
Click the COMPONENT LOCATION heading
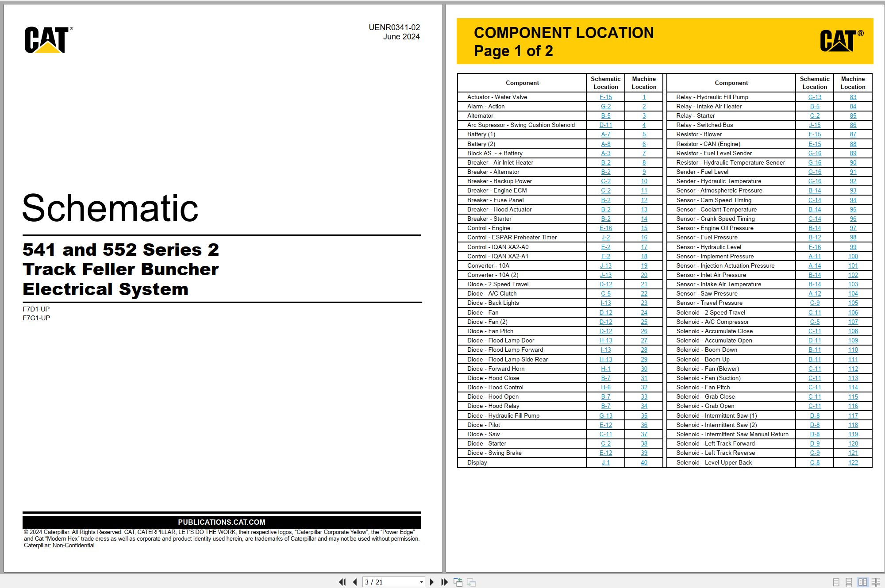tap(564, 33)
